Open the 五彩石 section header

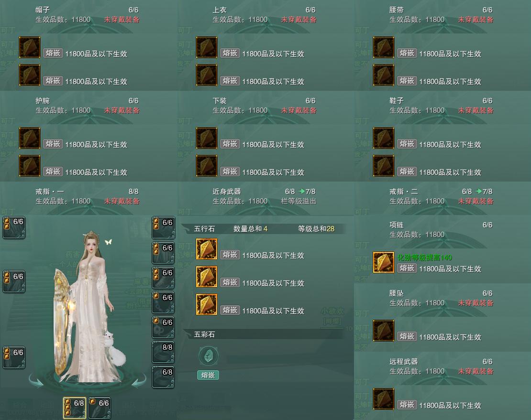264,334
